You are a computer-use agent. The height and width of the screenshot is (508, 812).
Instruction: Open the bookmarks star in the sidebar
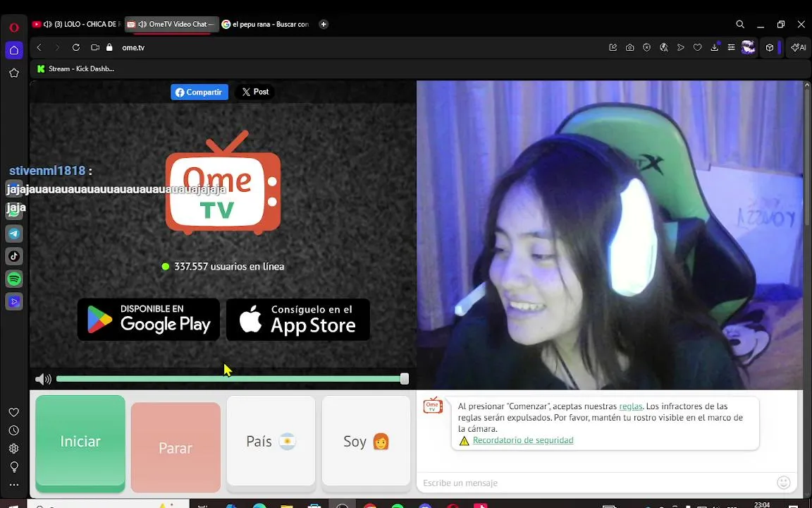pyautogui.click(x=14, y=73)
